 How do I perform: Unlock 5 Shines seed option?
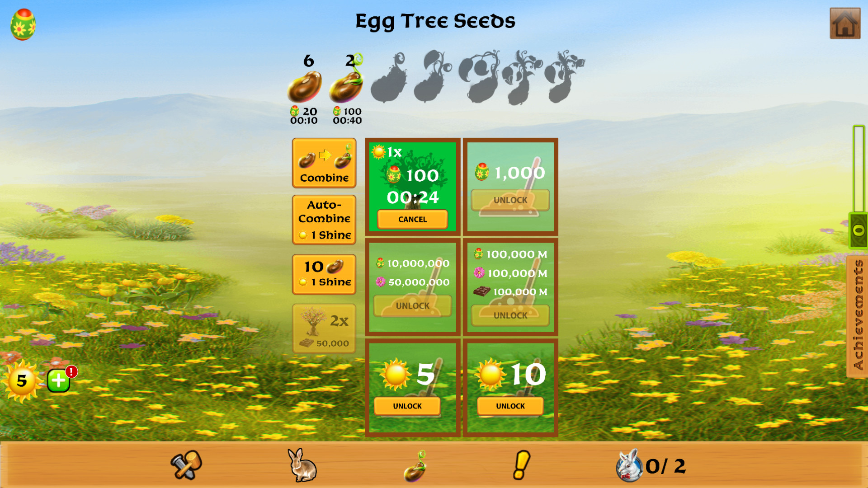click(x=407, y=406)
